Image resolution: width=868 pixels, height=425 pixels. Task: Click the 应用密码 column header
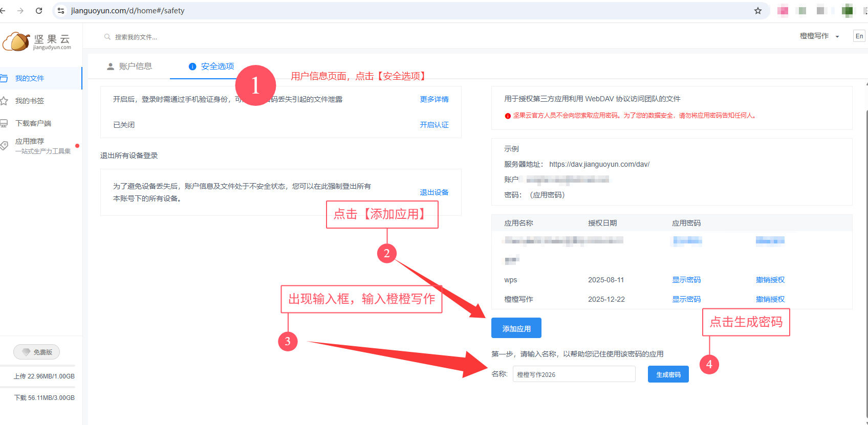[x=686, y=223]
